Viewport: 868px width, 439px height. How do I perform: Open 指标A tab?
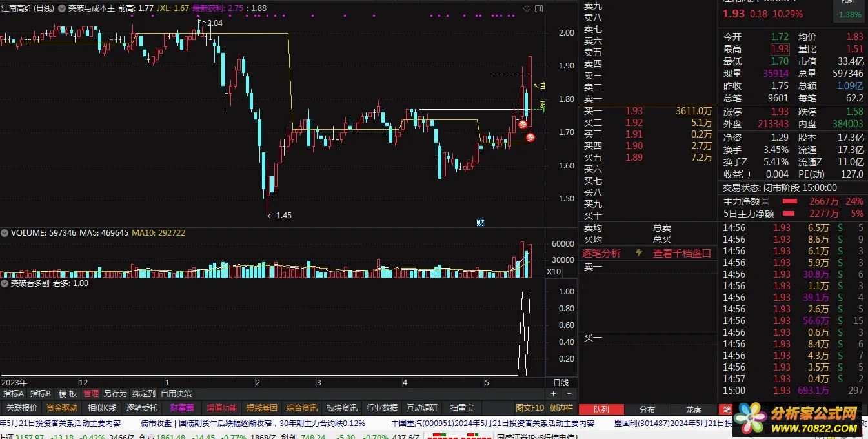pyautogui.click(x=14, y=393)
